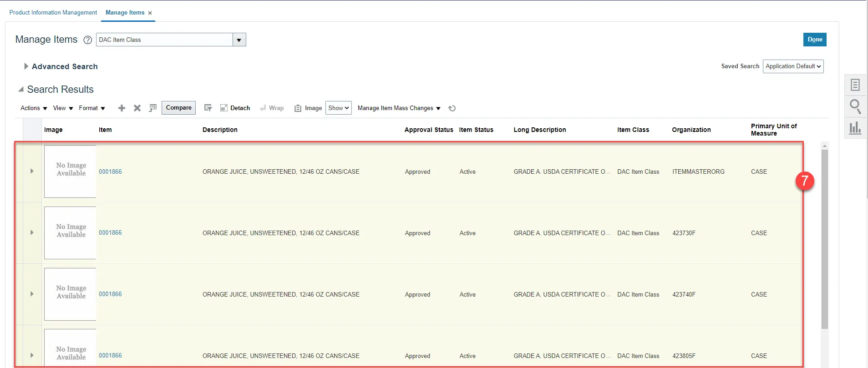Open the DAC Item Class dropdown arrow
The width and height of the screenshot is (868, 368).
(x=239, y=40)
